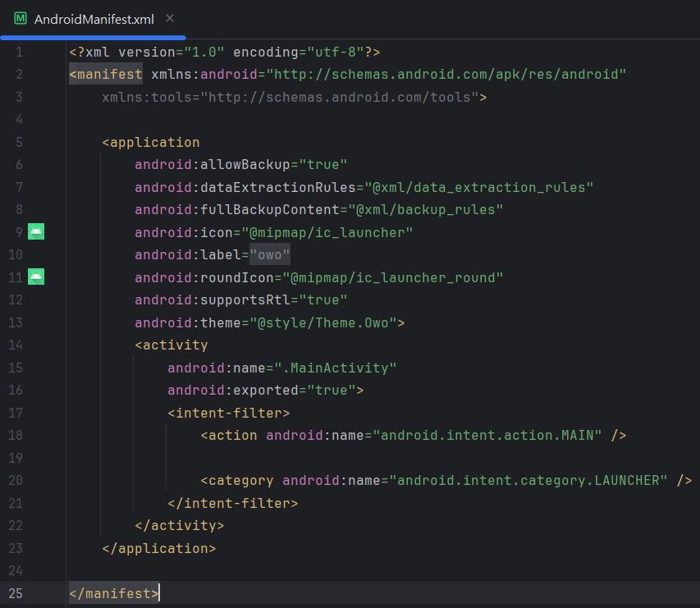This screenshot has height=608, width=700.
Task: Click the @mipmap/ic_launcher_round value
Action: 393,277
